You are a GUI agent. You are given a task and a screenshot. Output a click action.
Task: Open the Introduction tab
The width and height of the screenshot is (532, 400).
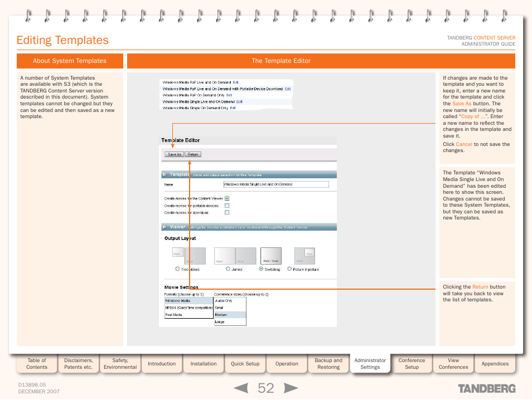click(x=162, y=364)
